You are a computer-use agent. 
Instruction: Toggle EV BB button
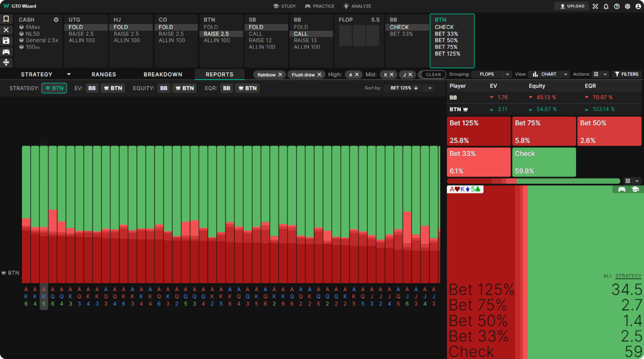point(92,88)
